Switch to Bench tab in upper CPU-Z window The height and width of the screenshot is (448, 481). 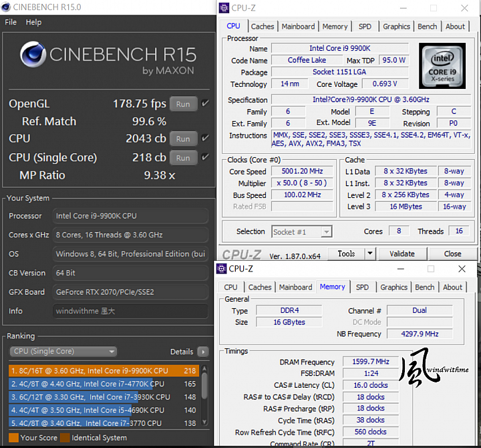tap(428, 26)
